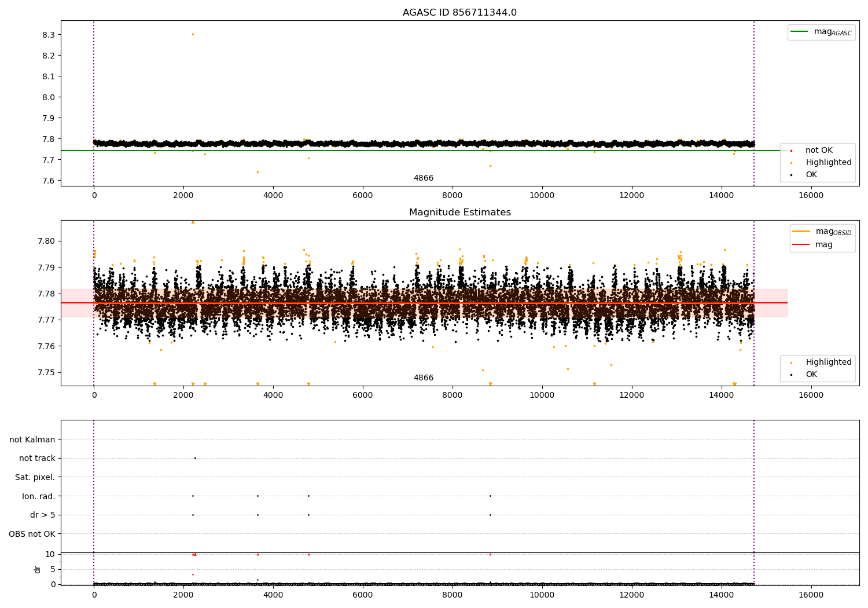Click the 12000 x-axis label of the bottom plot
Screen dimensions: 868x608
(x=631, y=595)
